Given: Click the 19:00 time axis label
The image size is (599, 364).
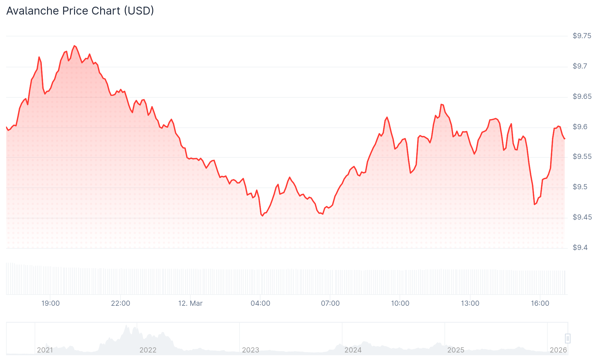Looking at the screenshot, I should coord(50,303).
